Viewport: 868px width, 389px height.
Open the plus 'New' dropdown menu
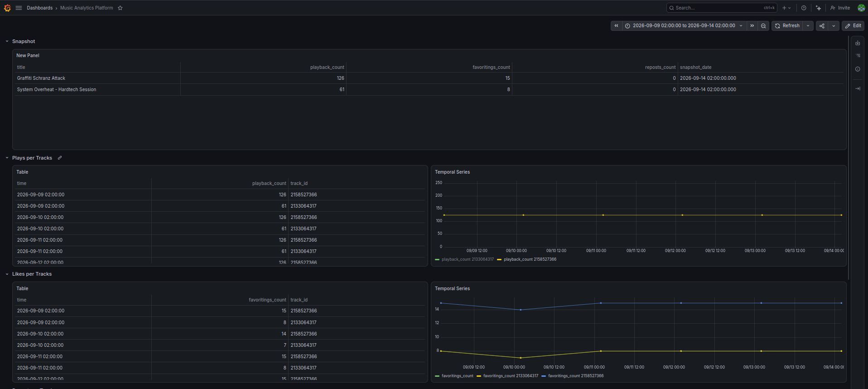[x=786, y=8]
